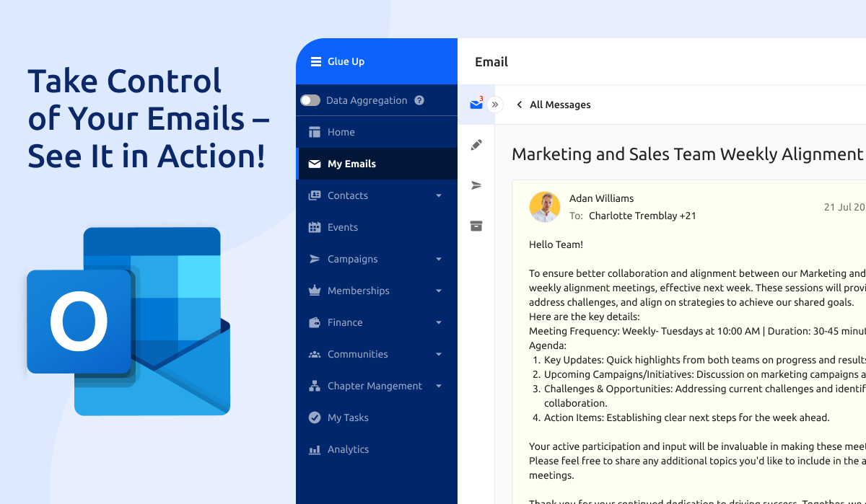Image resolution: width=866 pixels, height=504 pixels.
Task: Open the Glue Up hamburger menu
Action: pyautogui.click(x=315, y=62)
